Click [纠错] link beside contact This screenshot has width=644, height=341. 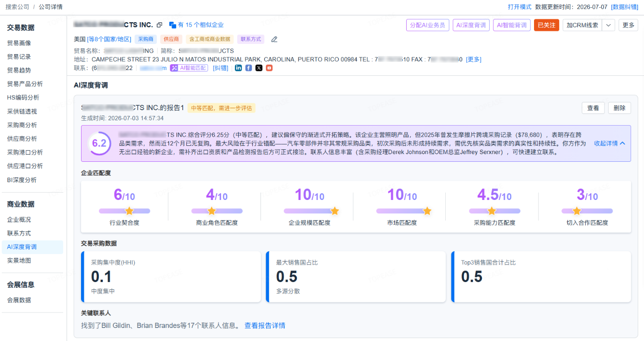click(x=220, y=68)
